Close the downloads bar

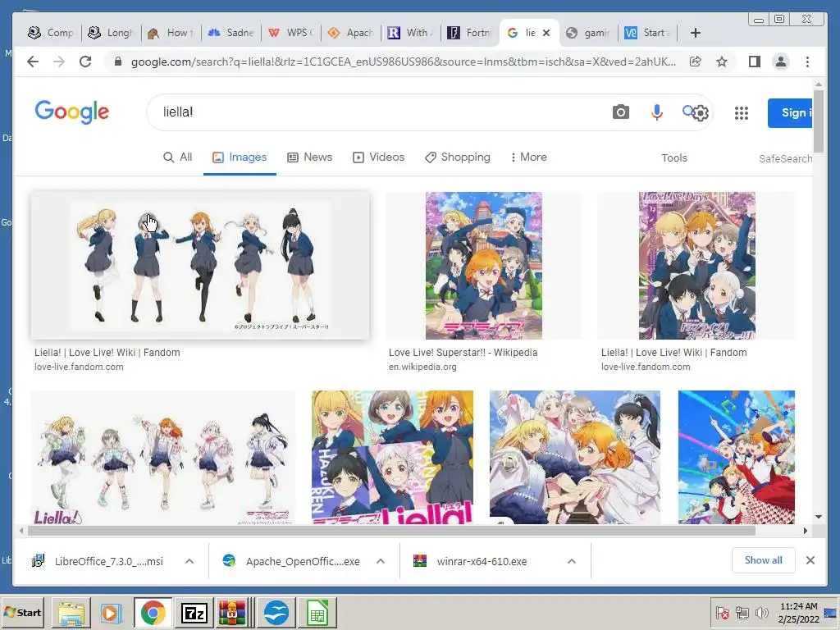[x=810, y=559]
